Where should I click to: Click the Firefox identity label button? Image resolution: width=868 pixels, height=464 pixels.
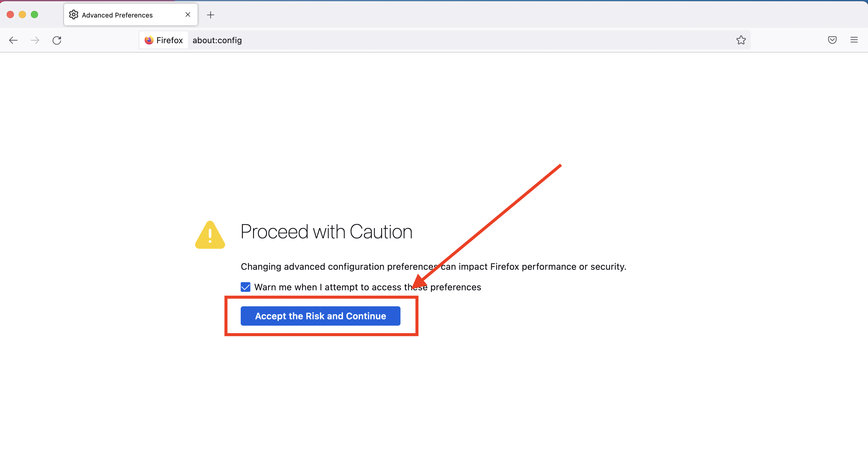pos(164,40)
